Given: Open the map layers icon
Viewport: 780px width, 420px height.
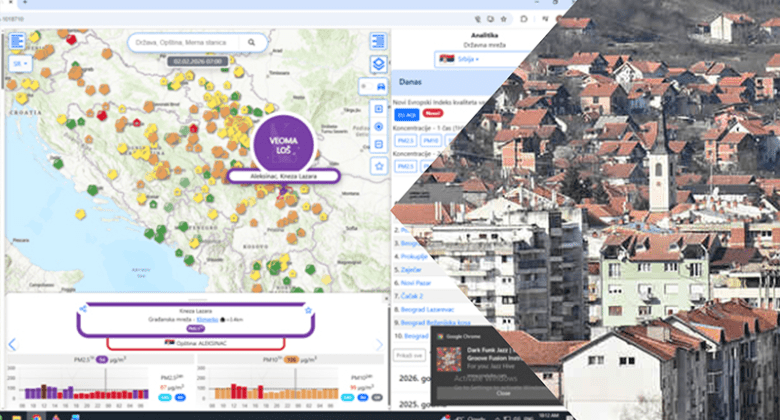Looking at the screenshot, I should point(378,64).
